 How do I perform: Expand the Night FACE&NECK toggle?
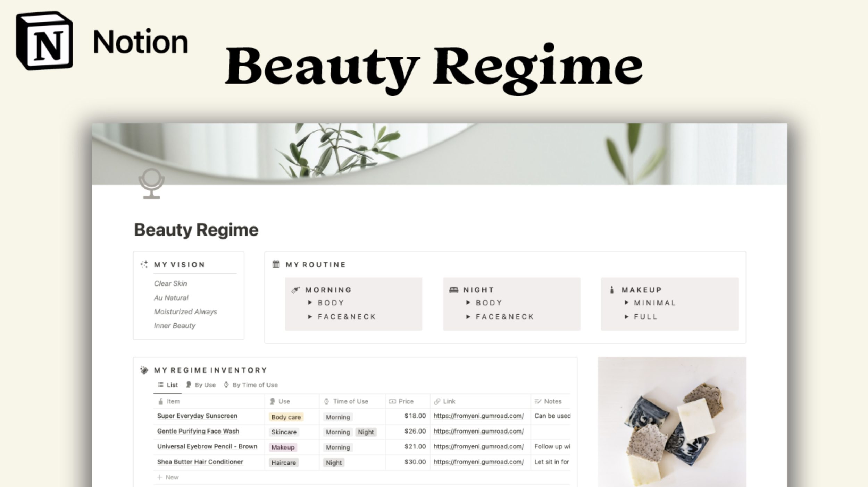click(468, 317)
